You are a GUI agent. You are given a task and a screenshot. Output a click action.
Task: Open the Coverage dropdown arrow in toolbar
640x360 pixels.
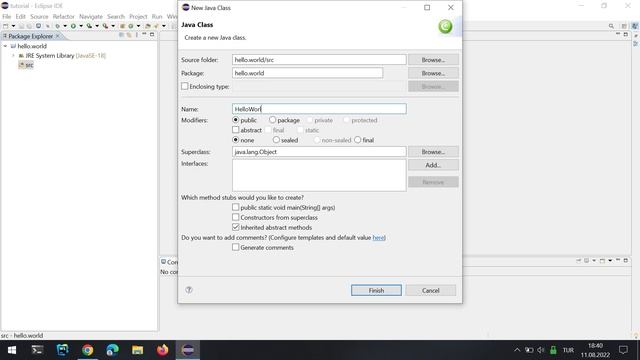[x=97, y=26]
